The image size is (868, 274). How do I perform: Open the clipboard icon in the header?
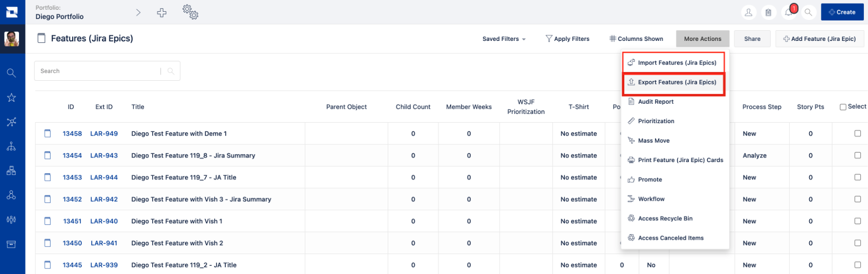pos(768,12)
